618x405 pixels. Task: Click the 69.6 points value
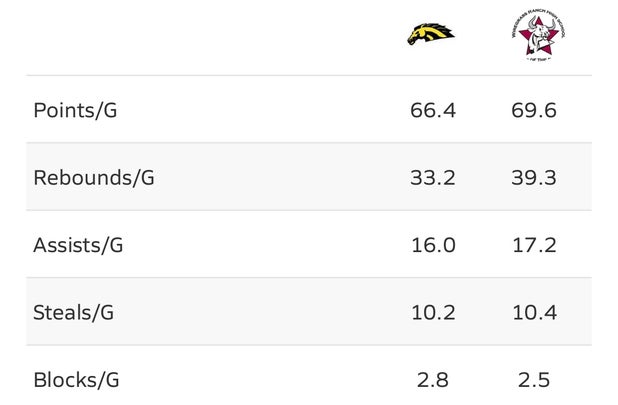coord(534,110)
